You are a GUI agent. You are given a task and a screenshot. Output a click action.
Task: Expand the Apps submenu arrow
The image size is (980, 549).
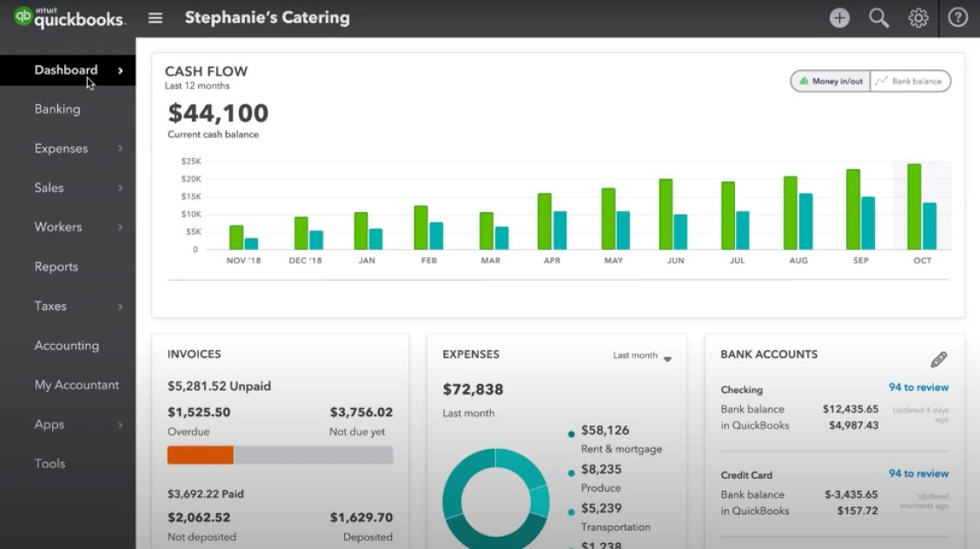click(121, 425)
